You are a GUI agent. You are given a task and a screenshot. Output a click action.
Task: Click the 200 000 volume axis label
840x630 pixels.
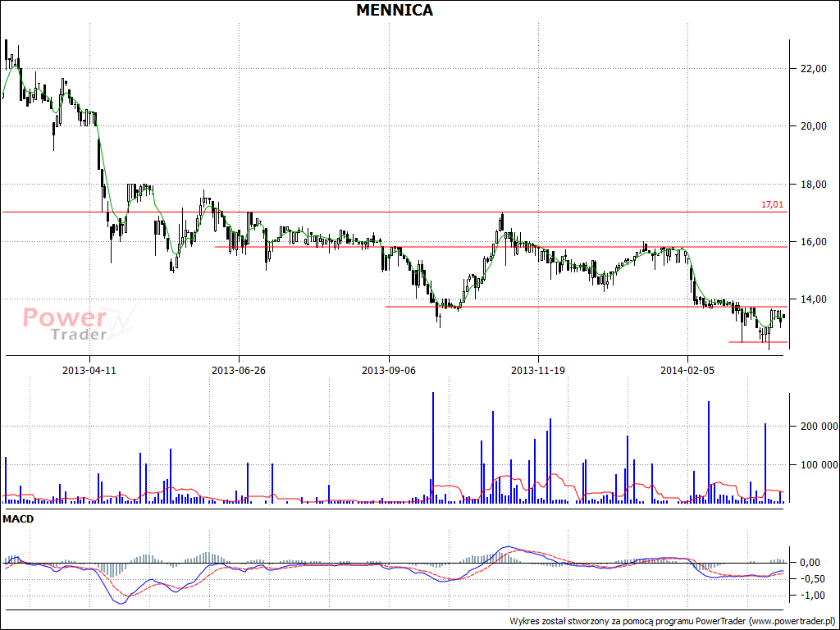pos(819,427)
